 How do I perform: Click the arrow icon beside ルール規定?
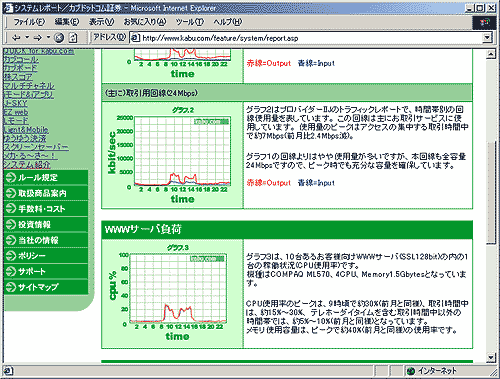(x=11, y=178)
